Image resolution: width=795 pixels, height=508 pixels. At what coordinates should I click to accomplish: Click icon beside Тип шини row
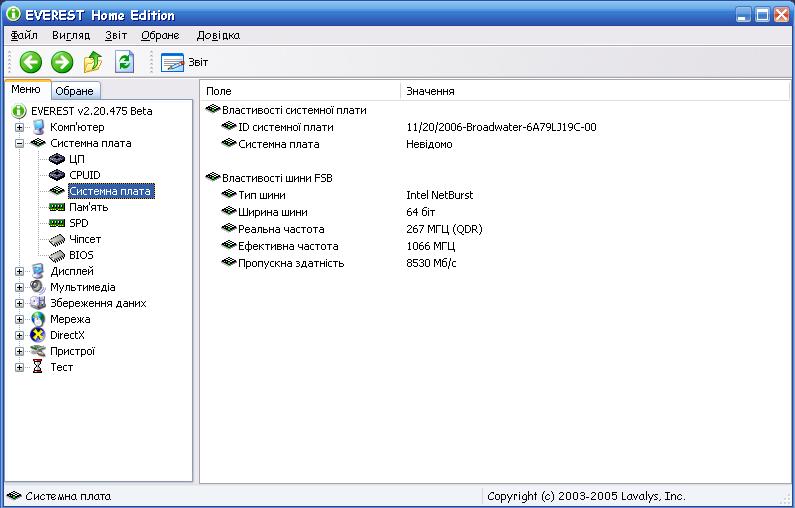pos(229,194)
